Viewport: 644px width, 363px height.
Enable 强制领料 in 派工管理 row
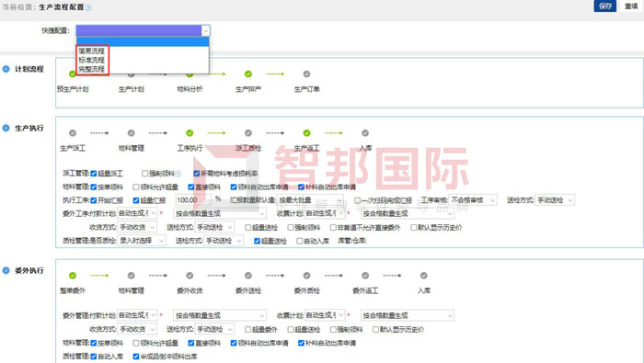144,174
